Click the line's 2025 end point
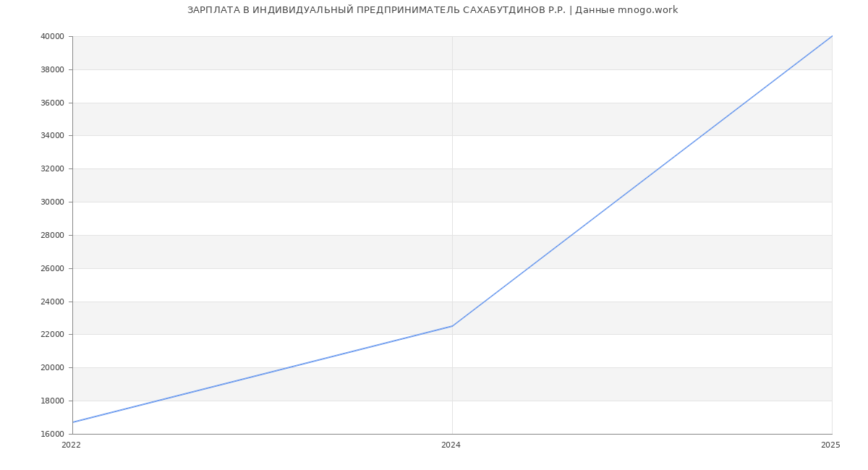 832,36
